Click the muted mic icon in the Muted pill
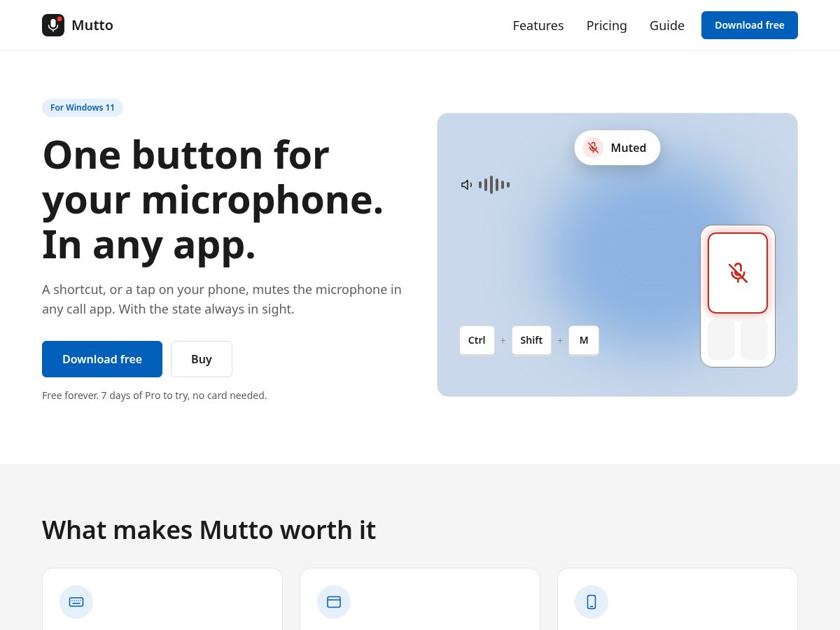 [594, 148]
